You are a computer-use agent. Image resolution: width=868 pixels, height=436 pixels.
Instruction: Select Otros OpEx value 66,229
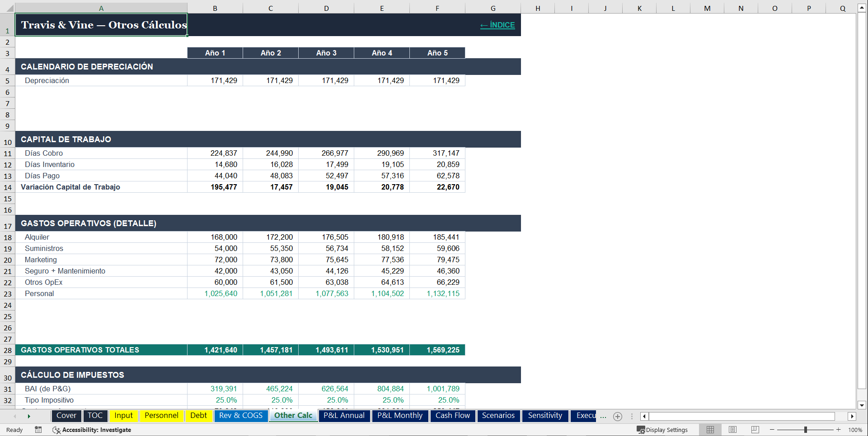[437, 282]
